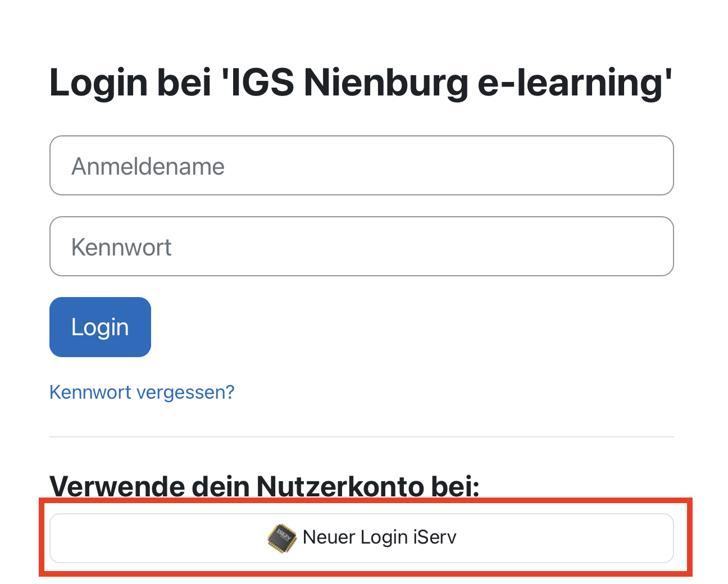Click the Anmeldename input field
This screenshot has height=584, width=728.
pyautogui.click(x=361, y=166)
